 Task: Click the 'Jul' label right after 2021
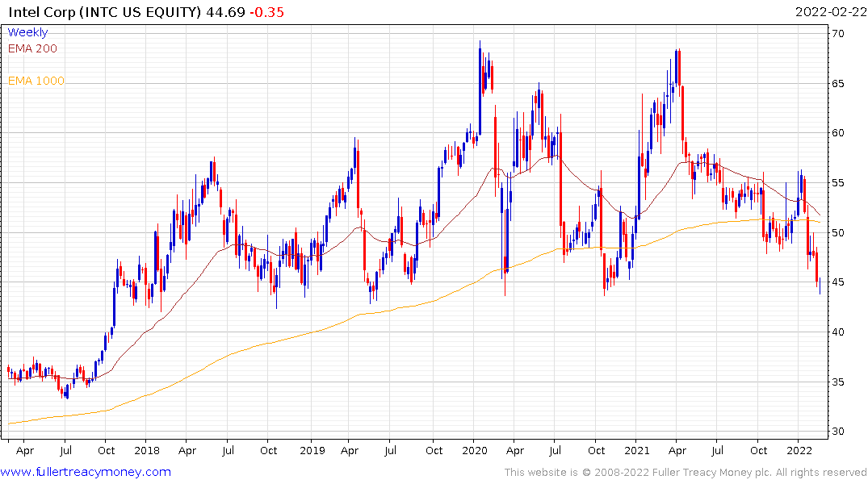(718, 450)
